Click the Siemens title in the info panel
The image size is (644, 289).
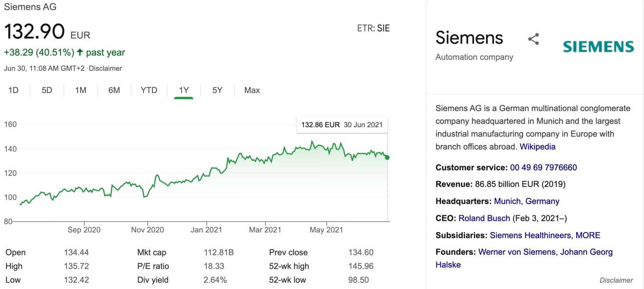click(469, 37)
